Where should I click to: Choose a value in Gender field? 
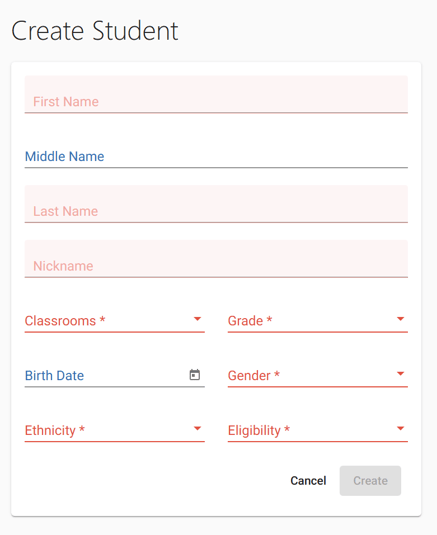[318, 375]
